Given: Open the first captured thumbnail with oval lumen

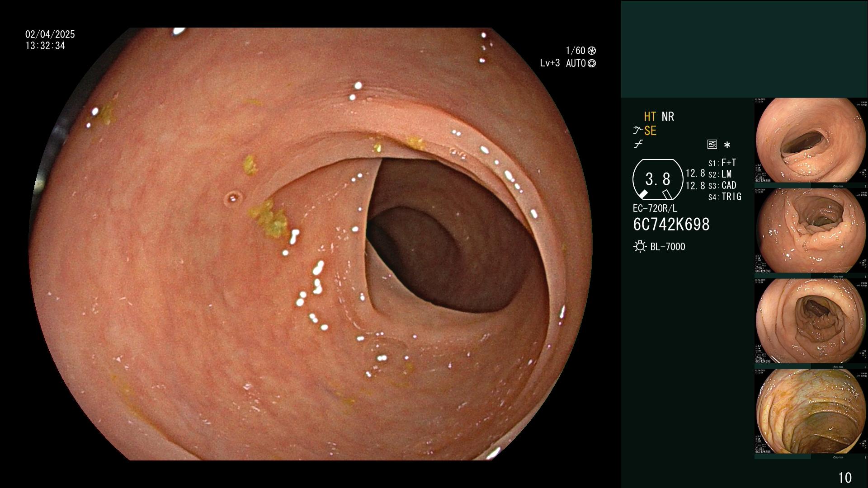Looking at the screenshot, I should click(811, 141).
